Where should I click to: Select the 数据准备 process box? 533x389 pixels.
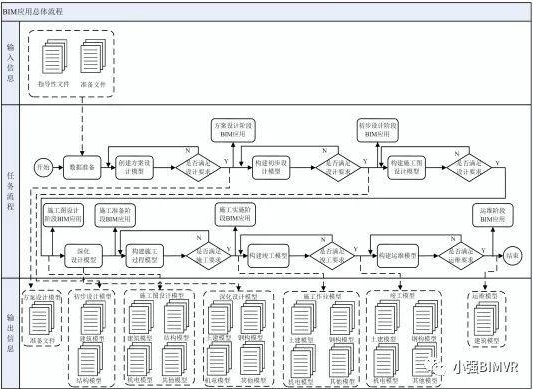82,168
